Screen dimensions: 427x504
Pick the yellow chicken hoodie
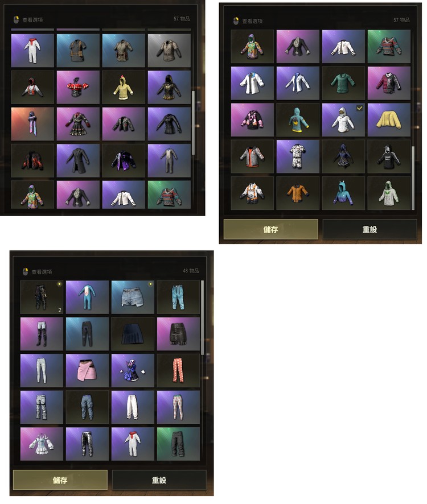tap(124, 88)
